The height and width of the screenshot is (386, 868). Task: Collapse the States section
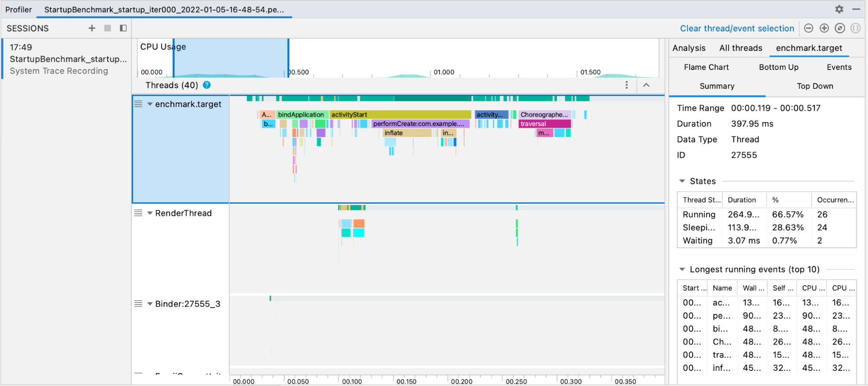point(682,181)
